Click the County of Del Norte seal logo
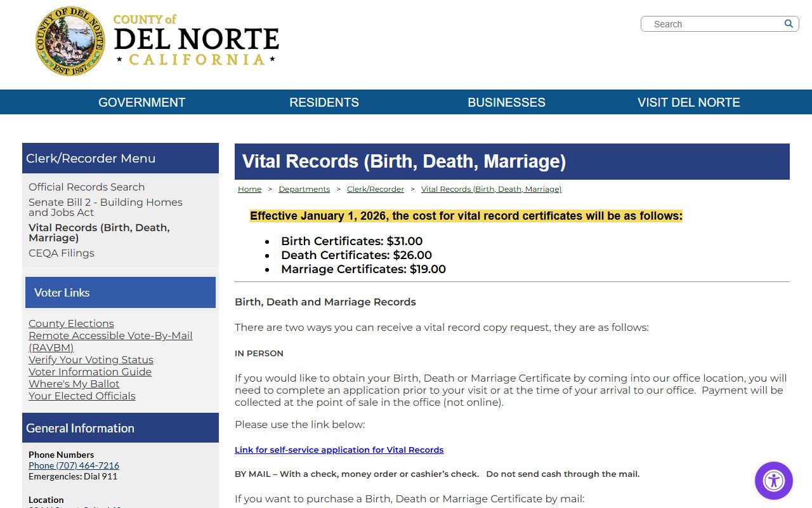 [70, 42]
